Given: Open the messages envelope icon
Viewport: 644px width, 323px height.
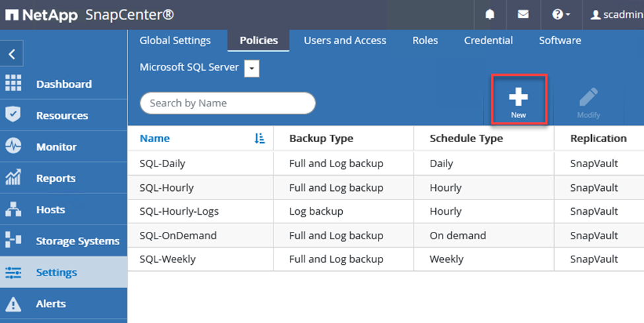Looking at the screenshot, I should pos(523,15).
